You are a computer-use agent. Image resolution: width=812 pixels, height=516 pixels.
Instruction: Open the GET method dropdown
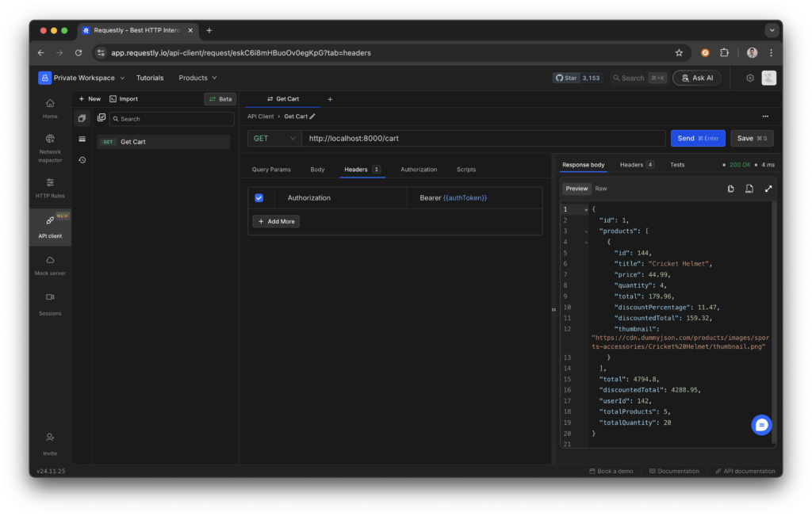(x=274, y=138)
